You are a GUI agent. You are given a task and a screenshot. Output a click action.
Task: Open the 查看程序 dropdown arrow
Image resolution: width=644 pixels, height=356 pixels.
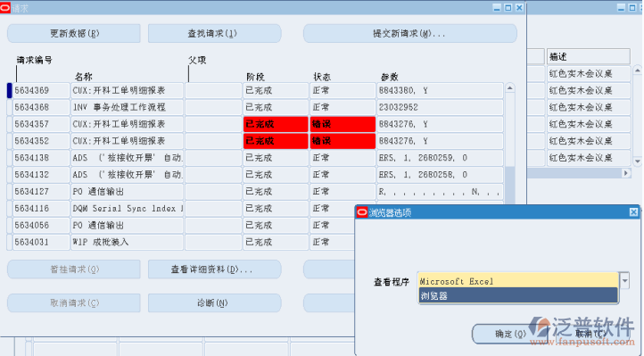coord(624,281)
